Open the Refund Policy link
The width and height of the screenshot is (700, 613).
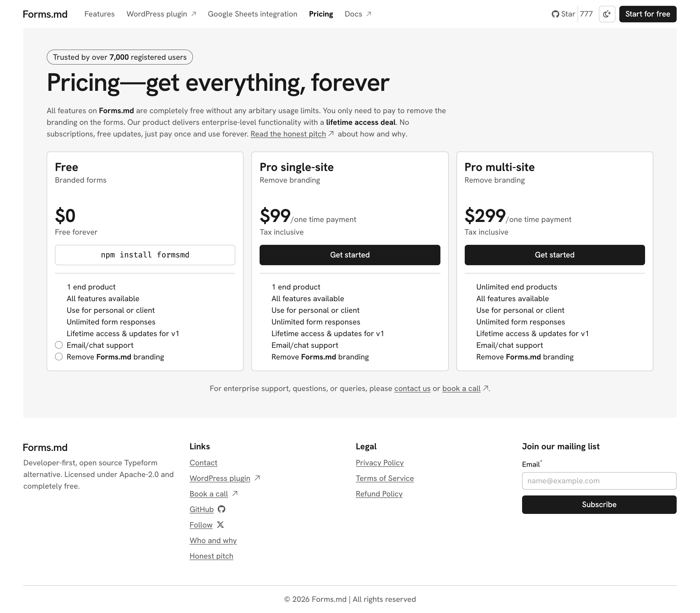click(379, 494)
